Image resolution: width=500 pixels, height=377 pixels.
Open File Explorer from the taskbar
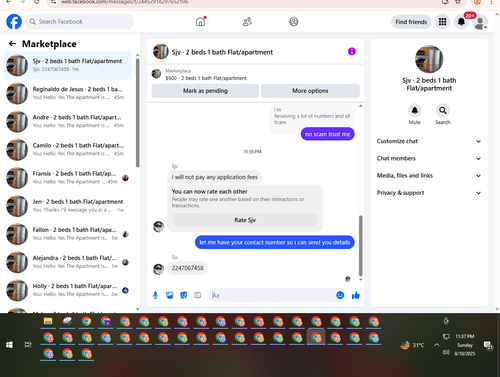coord(48,321)
